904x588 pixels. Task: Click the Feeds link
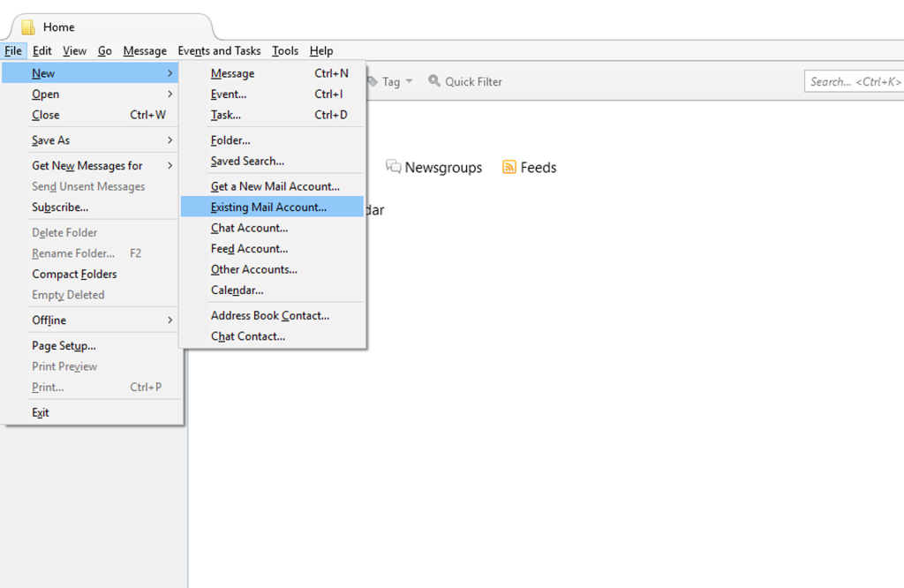click(530, 167)
